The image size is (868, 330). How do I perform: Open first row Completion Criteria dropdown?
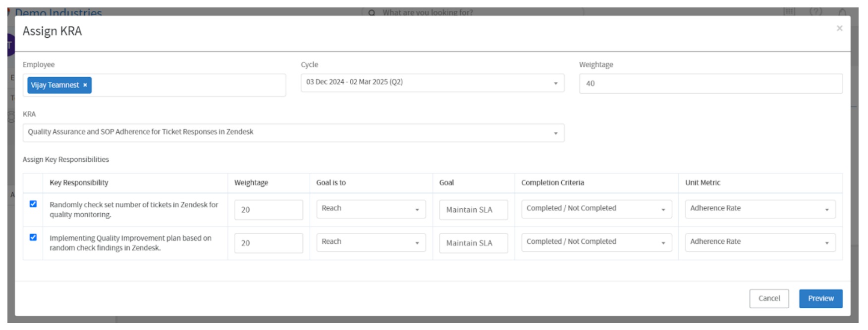596,209
